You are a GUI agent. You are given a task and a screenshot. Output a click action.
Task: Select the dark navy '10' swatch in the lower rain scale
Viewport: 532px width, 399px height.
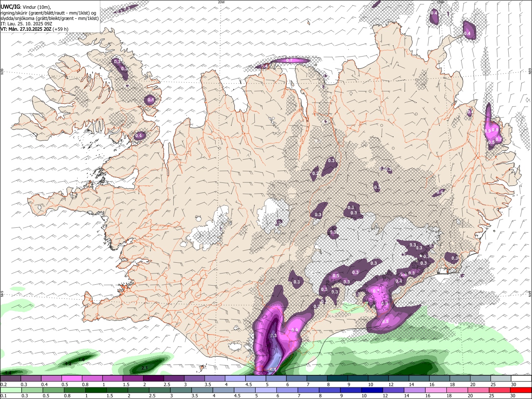372,390
